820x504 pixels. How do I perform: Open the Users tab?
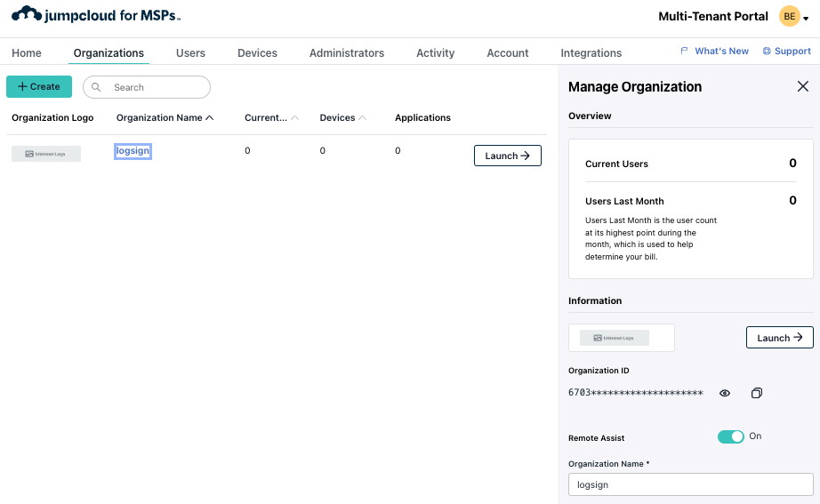pyautogui.click(x=190, y=52)
